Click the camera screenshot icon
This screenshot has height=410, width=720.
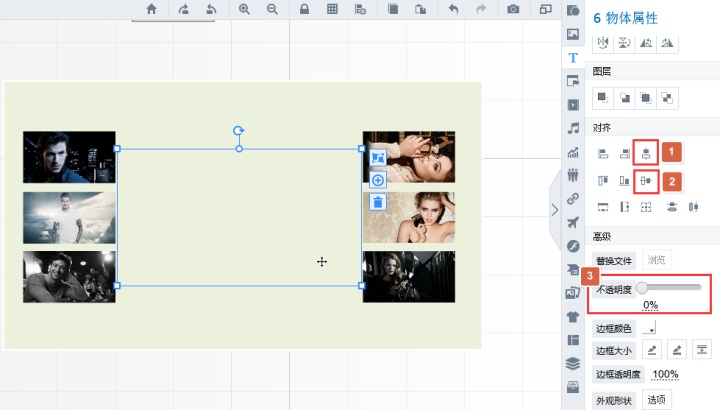click(513, 9)
